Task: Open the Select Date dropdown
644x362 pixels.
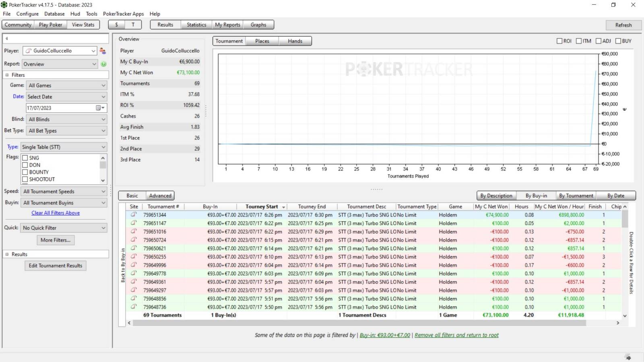Action: tap(67, 97)
